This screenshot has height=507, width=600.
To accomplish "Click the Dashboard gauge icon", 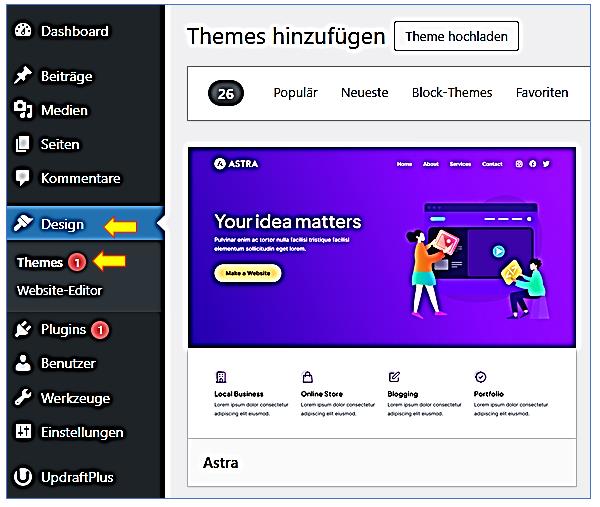I will [23, 31].
